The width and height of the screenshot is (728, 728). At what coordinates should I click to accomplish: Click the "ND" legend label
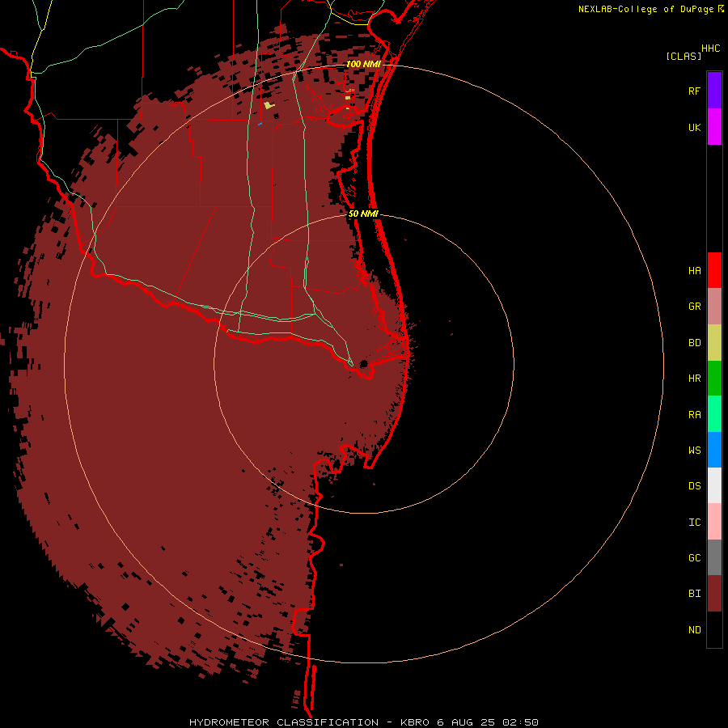694,630
